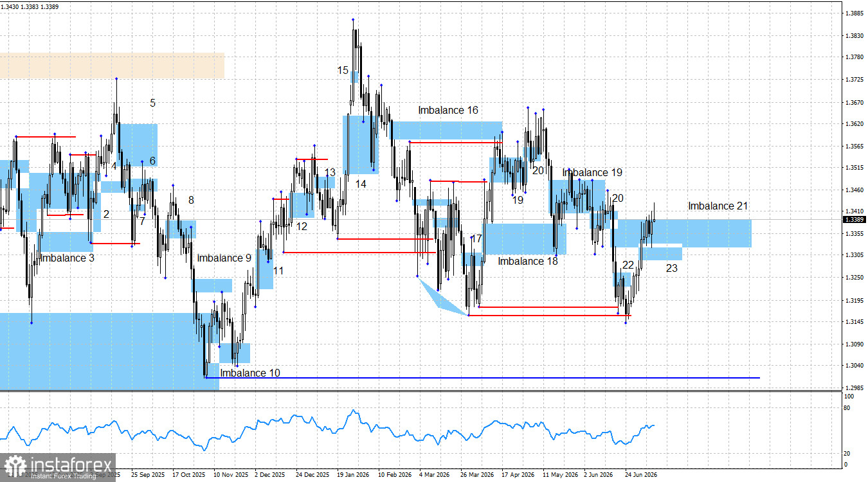Viewport: 868px width, 482px height.
Task: Select the number 23 chart label
Action: click(x=671, y=269)
